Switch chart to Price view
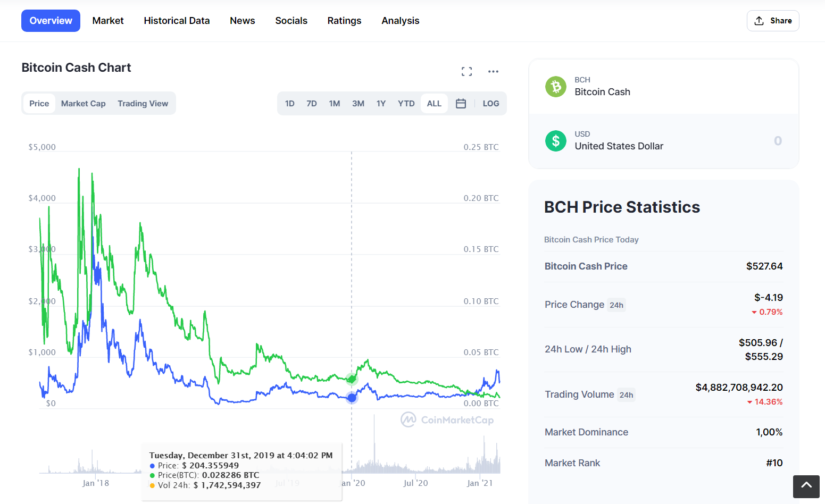825x504 pixels. click(x=39, y=104)
